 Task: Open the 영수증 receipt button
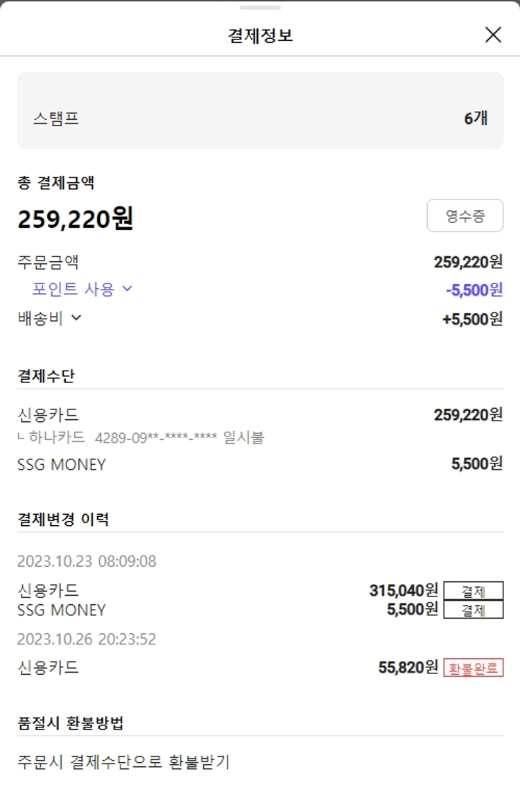[x=465, y=215]
